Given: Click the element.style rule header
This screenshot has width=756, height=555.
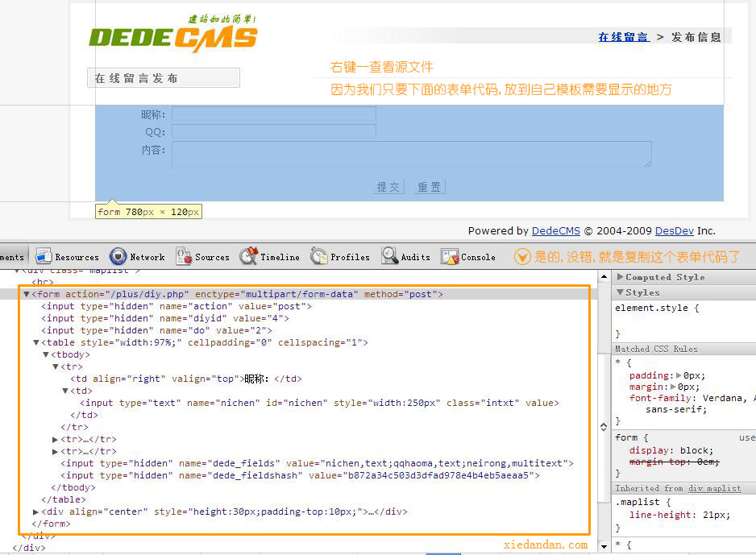Looking at the screenshot, I should (657, 308).
